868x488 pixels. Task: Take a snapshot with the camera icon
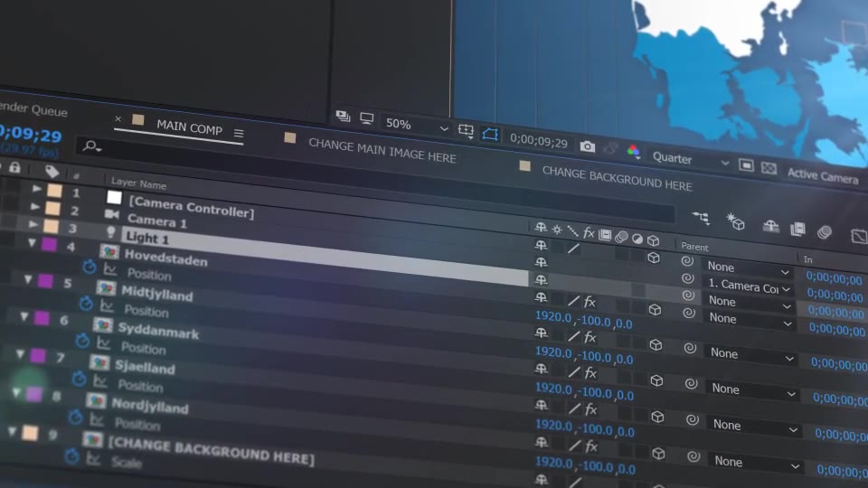[588, 146]
